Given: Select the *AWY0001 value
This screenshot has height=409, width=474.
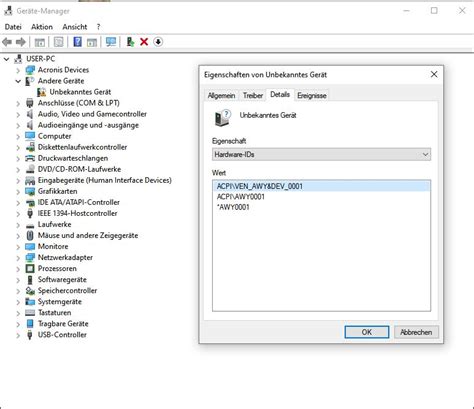Looking at the screenshot, I should tap(233, 207).
